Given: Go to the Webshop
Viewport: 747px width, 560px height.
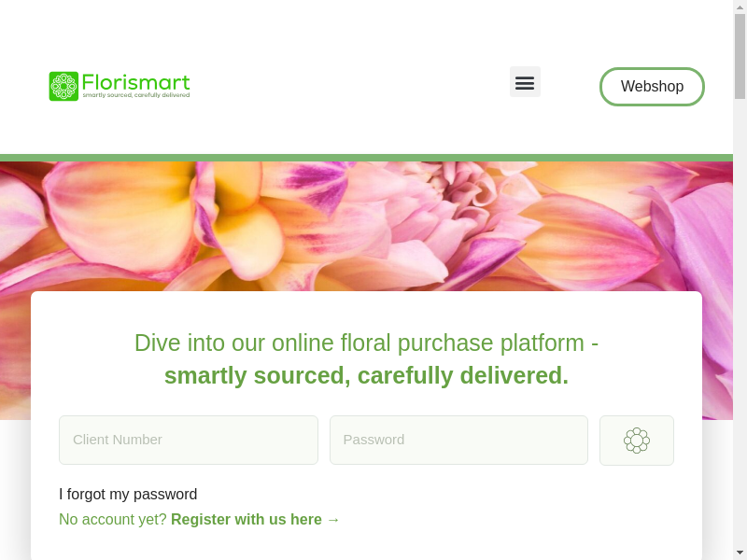Looking at the screenshot, I should [652, 87].
